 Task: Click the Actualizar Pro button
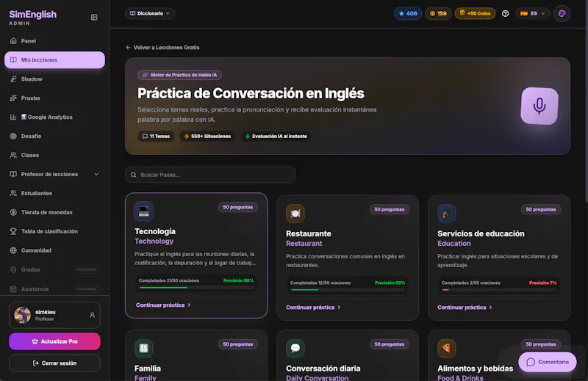tap(54, 341)
